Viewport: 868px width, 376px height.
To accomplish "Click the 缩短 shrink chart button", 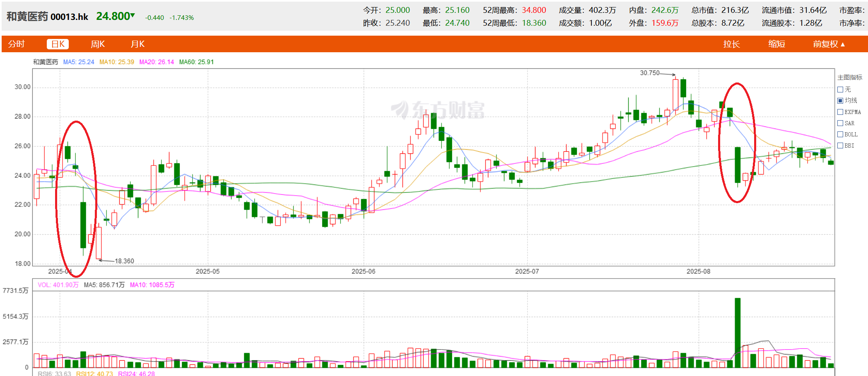I will [776, 44].
